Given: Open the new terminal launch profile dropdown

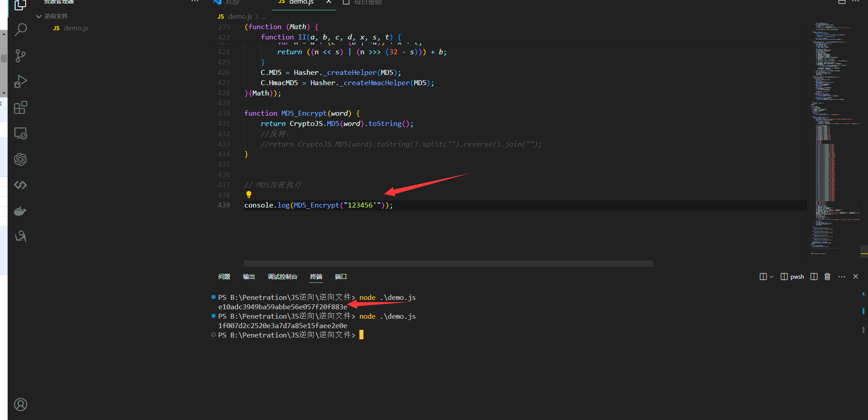Looking at the screenshot, I should 771,277.
